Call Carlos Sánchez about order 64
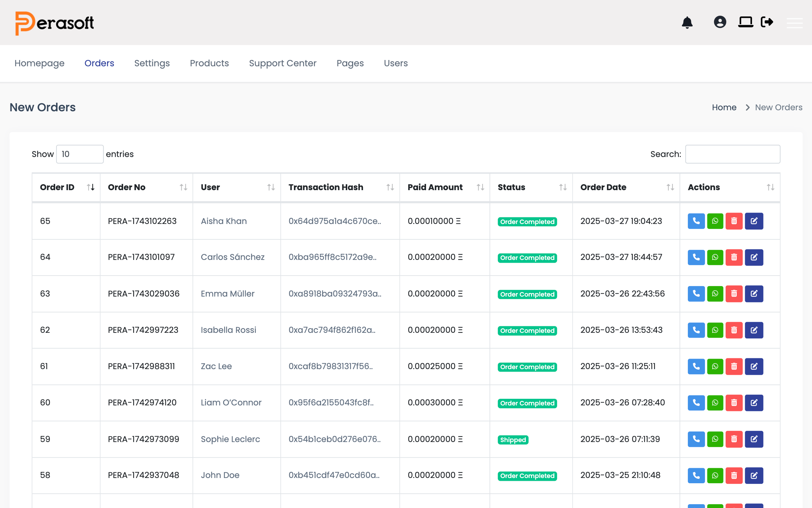Screen dimensions: 812x508 (696, 257)
